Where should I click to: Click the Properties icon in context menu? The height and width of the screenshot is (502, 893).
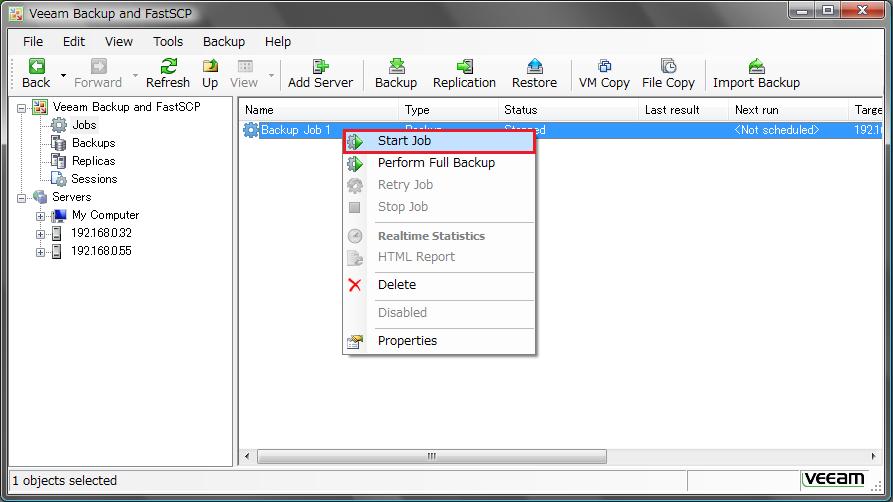coord(355,341)
